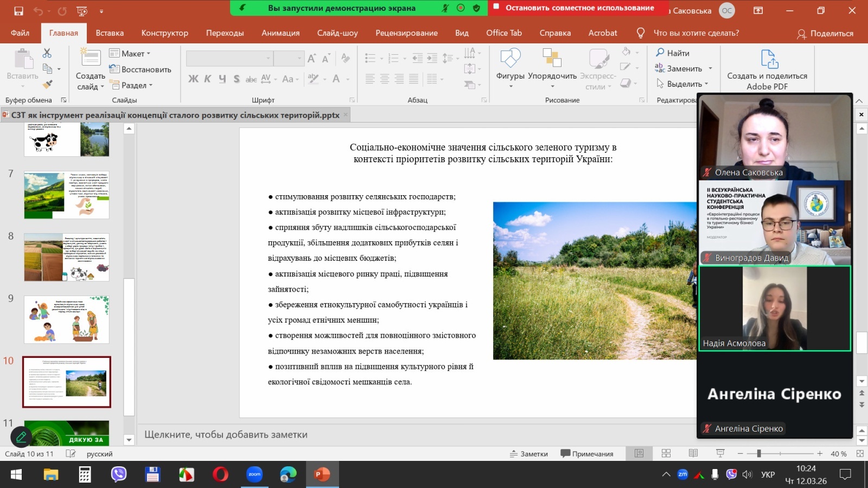Click the Find (Найти) search icon

(660, 53)
